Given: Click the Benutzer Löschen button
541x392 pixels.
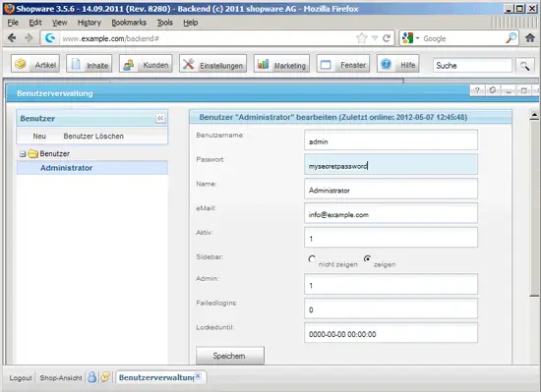Looking at the screenshot, I should (x=93, y=136).
